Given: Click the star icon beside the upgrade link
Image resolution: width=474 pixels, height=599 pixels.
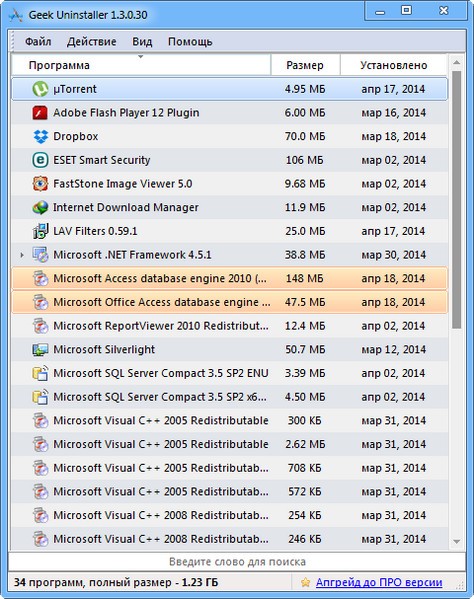Looking at the screenshot, I should click(x=305, y=582).
